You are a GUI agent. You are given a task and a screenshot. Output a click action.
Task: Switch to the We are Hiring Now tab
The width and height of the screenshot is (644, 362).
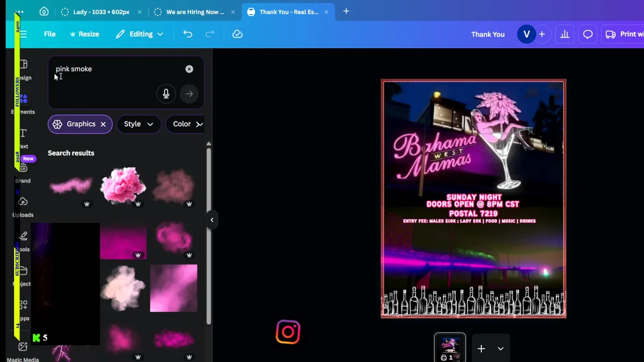coord(195,12)
